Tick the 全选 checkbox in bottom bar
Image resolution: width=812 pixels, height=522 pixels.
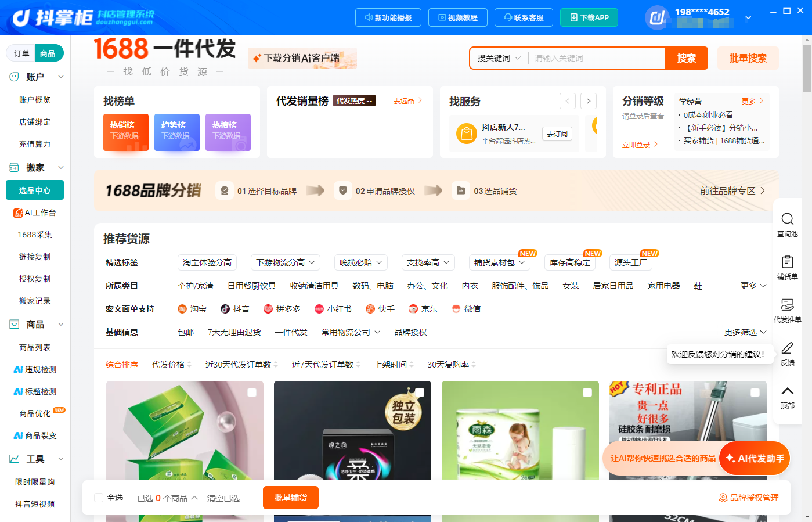[x=99, y=498]
